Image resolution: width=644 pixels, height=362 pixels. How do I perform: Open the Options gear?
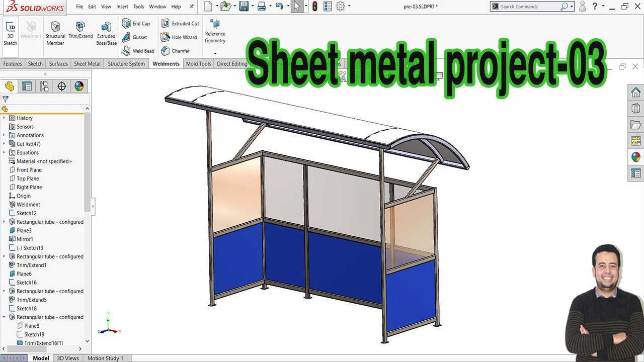pos(341,7)
